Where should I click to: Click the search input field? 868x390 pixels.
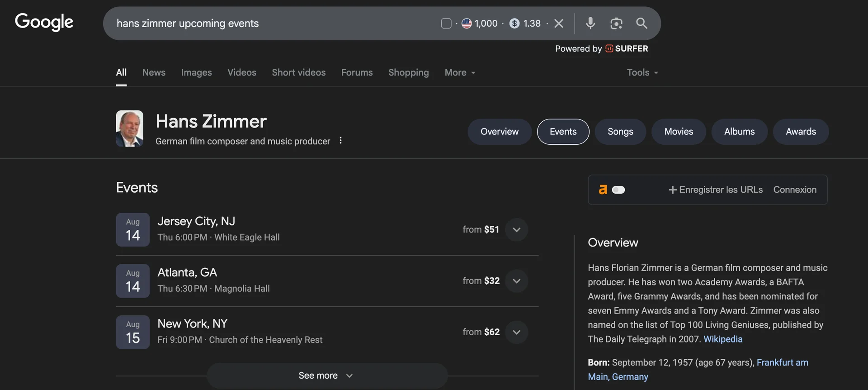[x=271, y=24]
